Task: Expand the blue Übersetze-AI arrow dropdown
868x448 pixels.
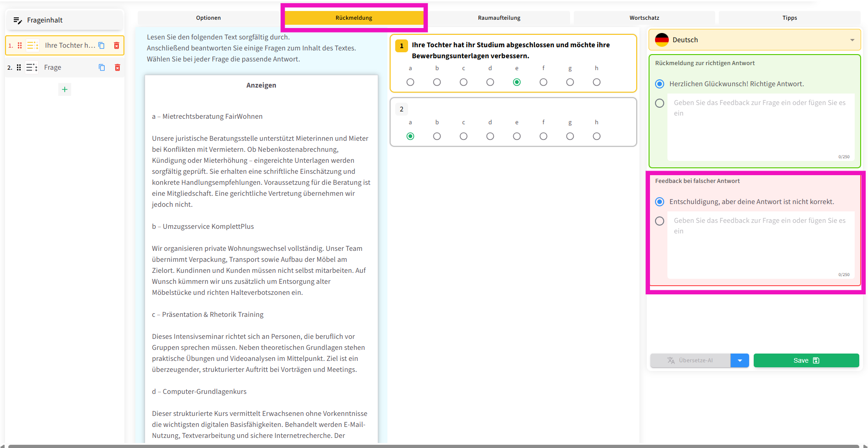Action: [739, 360]
